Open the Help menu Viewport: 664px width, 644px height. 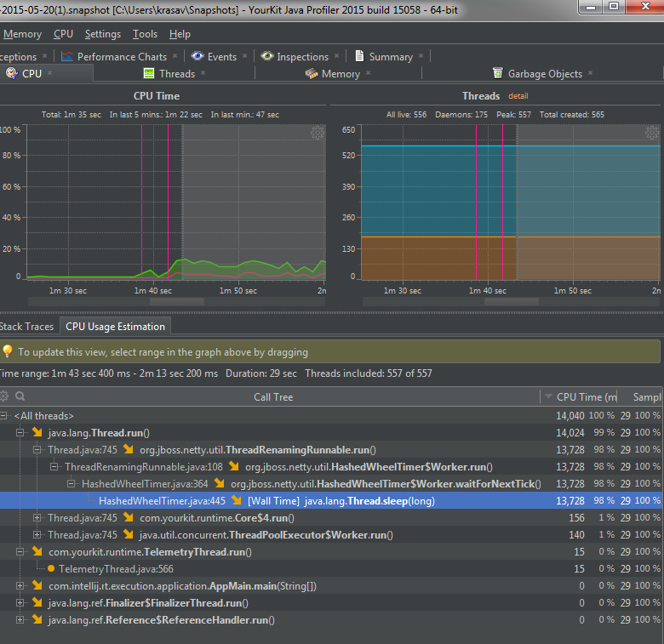180,34
